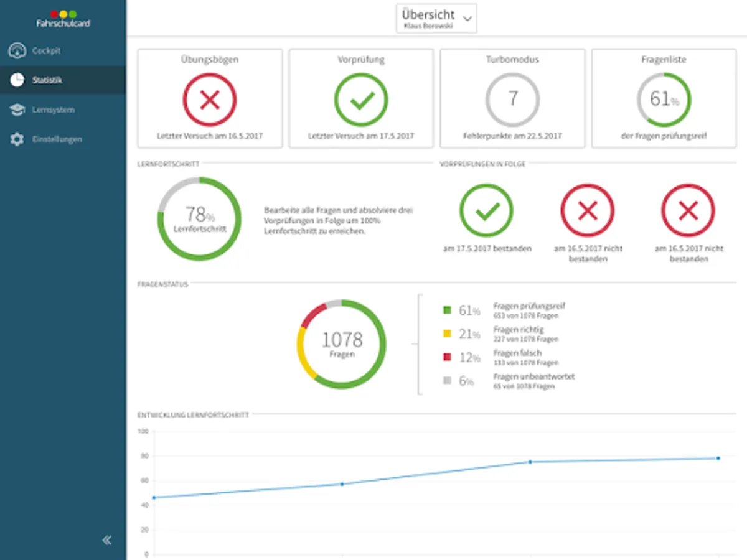Open Einstellungen from the sidebar
The image size is (747, 560).
(63, 139)
